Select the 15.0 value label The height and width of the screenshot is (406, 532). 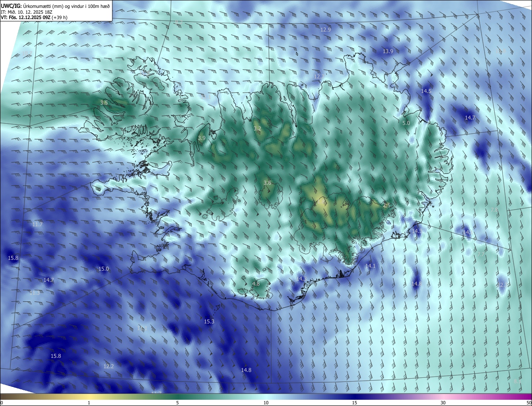103,269
